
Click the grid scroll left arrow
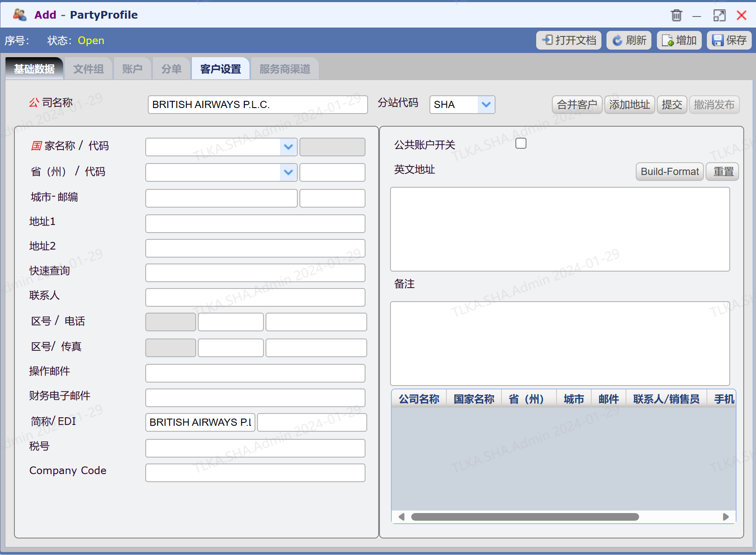click(x=402, y=517)
